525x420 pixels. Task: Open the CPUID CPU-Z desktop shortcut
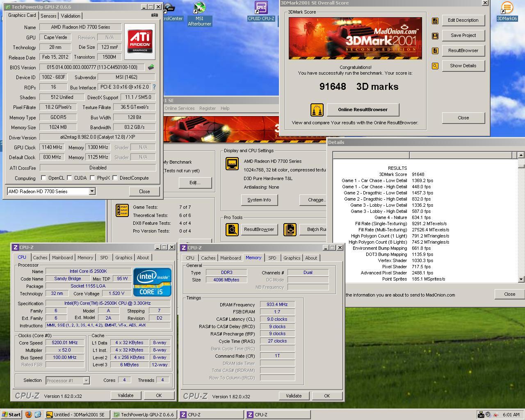[261, 11]
